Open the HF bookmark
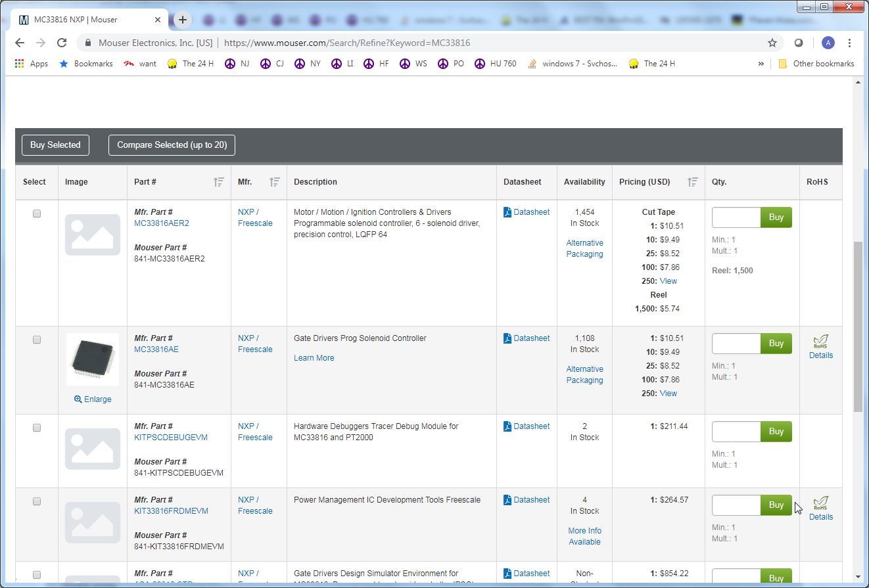 point(376,64)
